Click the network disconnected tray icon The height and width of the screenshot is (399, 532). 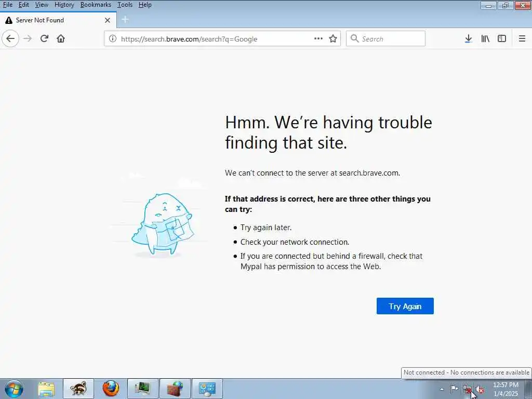click(467, 389)
